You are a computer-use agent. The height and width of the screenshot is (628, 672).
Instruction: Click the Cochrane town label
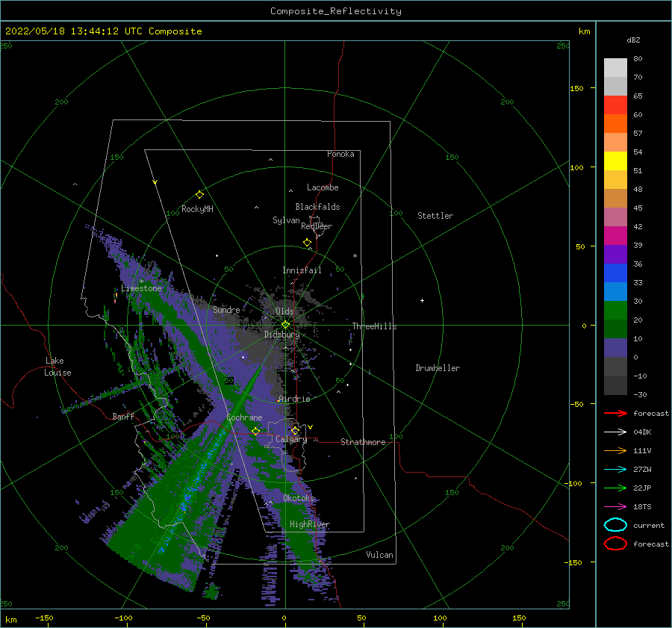pyautogui.click(x=244, y=417)
